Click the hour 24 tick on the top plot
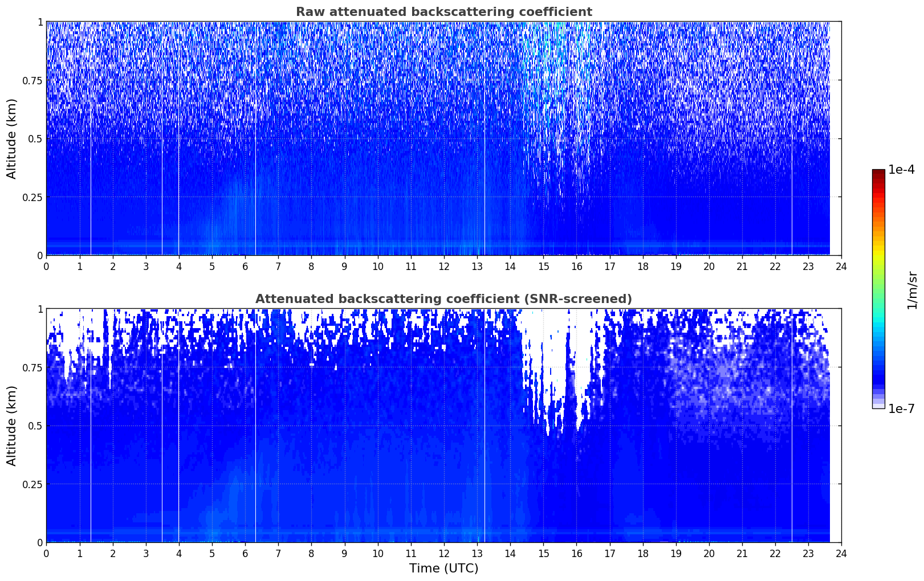Viewport: 924px width, 581px height. click(841, 267)
